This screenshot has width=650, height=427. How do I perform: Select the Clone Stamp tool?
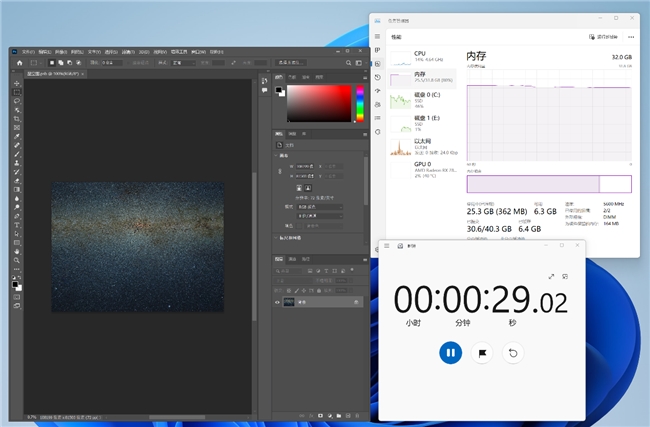pos(17,163)
